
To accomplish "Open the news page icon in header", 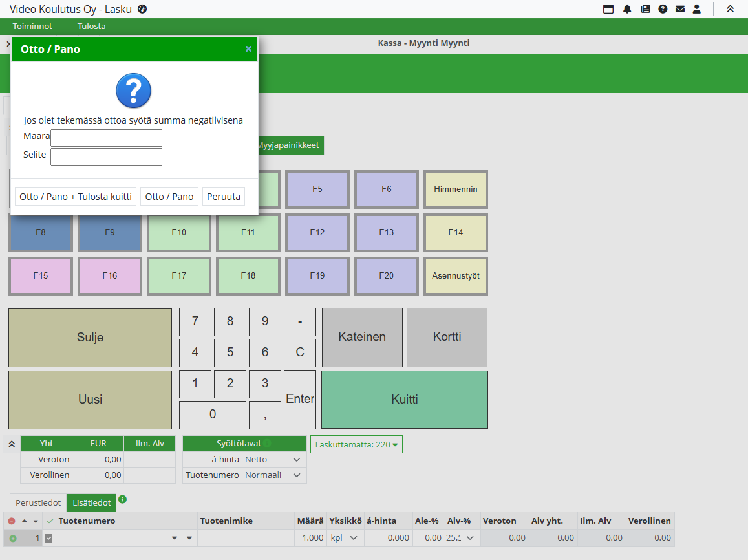I will [645, 9].
